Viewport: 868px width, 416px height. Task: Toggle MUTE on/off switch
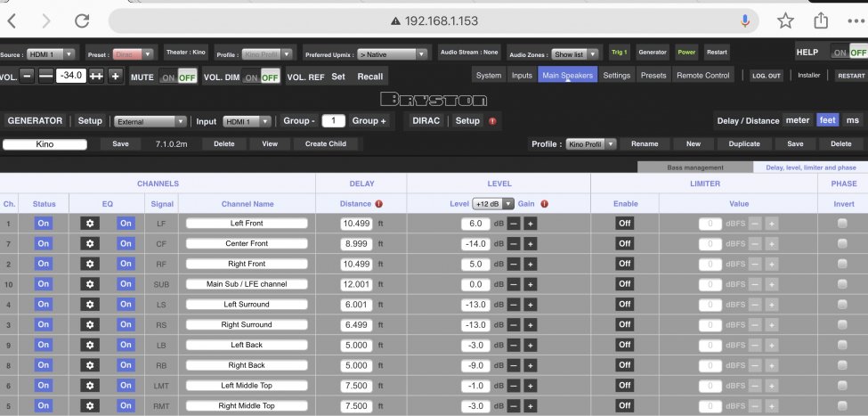click(178, 77)
